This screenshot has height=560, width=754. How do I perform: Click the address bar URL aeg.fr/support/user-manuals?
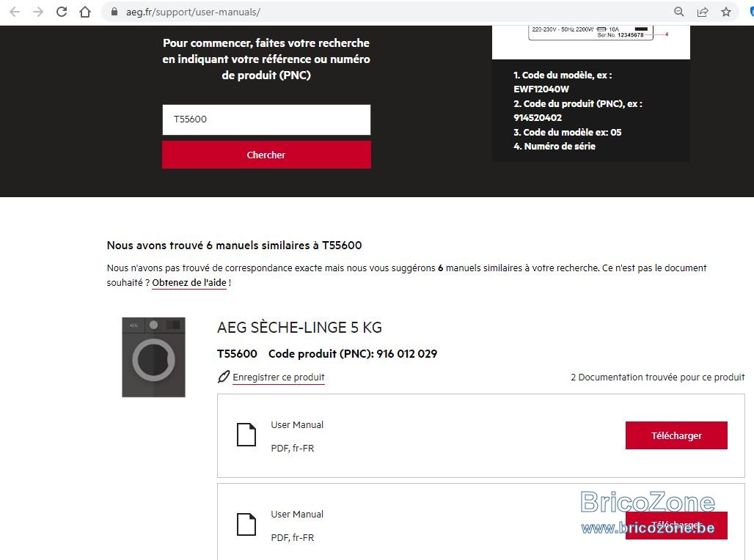(193, 12)
